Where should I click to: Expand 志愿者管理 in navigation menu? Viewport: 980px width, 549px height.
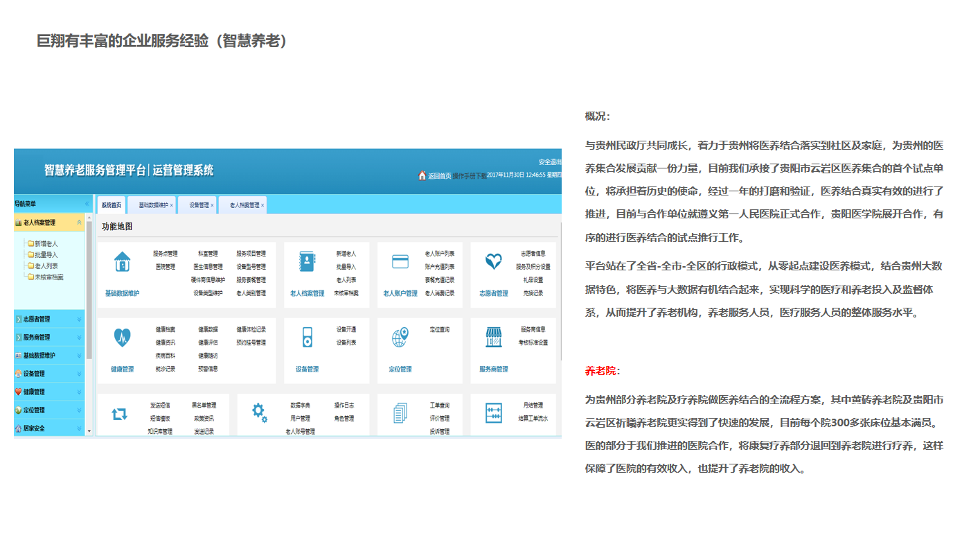(79, 320)
